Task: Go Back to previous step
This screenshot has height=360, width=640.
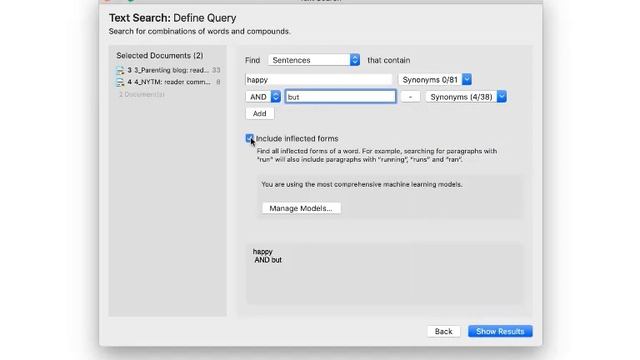Action: 443,331
